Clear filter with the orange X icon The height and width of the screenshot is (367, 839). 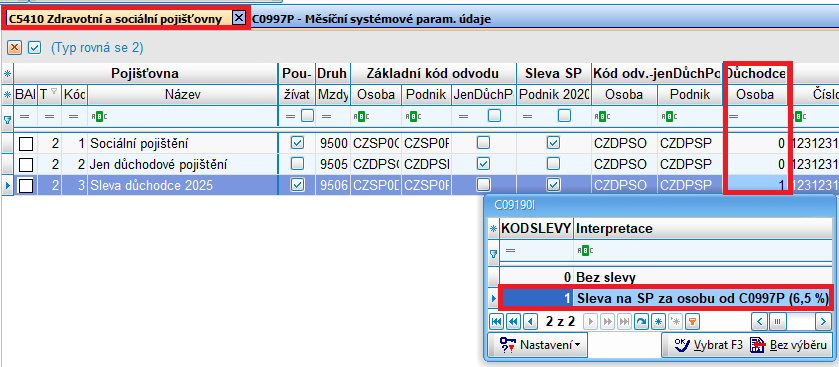(x=14, y=48)
